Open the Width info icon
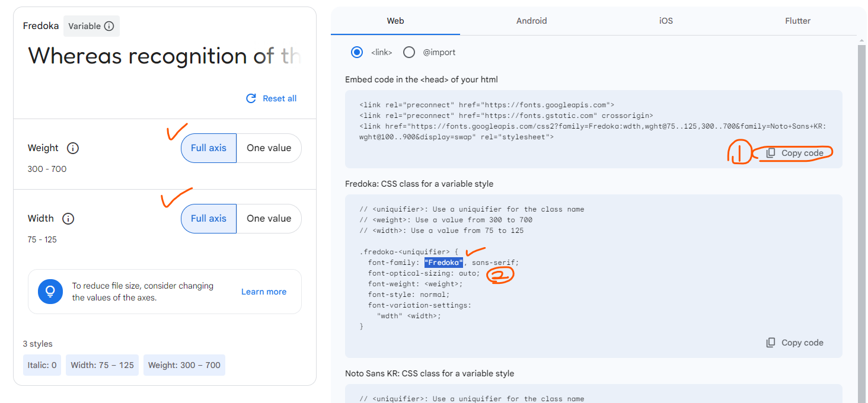Viewport: 868px width, 403px height. 68,219
